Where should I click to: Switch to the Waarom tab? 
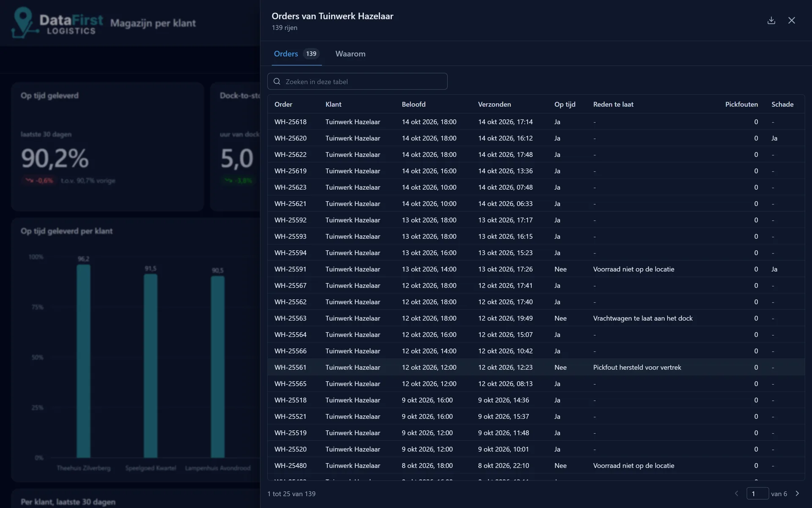pos(350,54)
